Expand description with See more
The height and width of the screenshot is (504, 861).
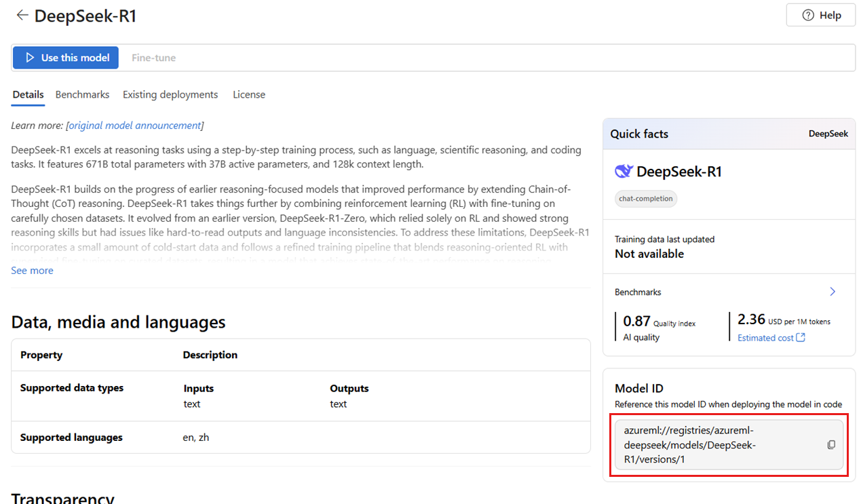click(x=32, y=270)
